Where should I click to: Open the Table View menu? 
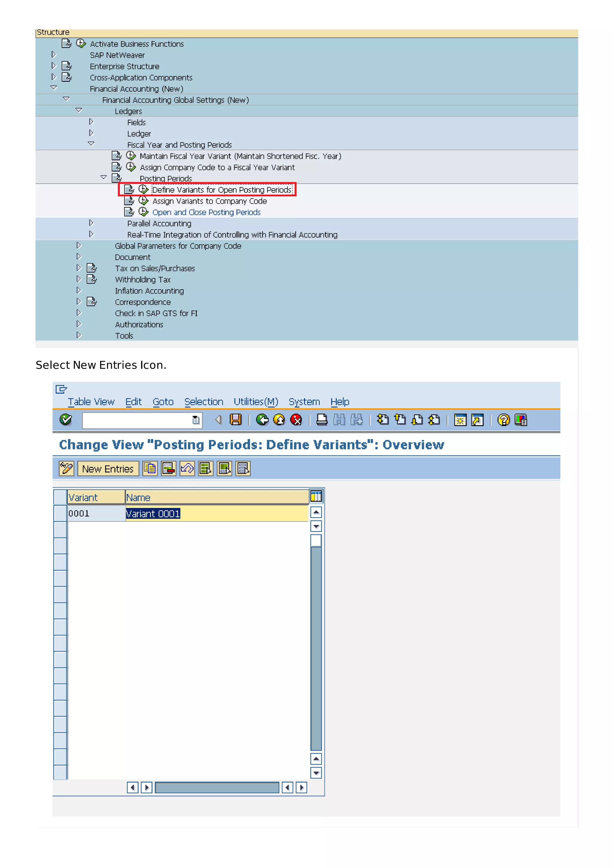[x=91, y=401]
